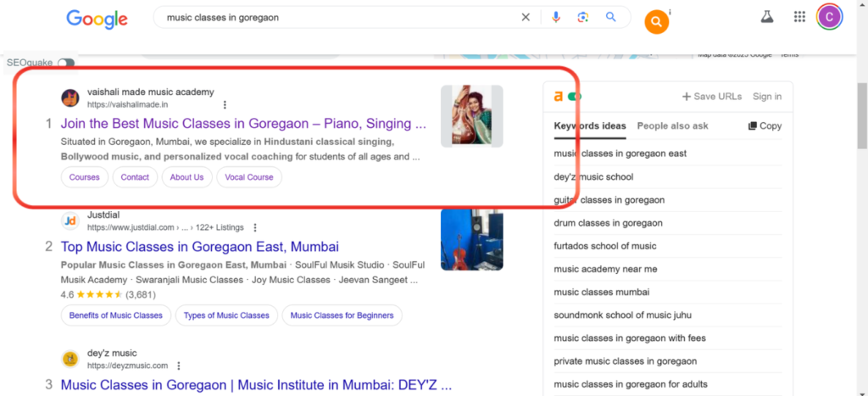Open the orange search extension icon
The height and width of the screenshot is (396, 868).
click(657, 22)
